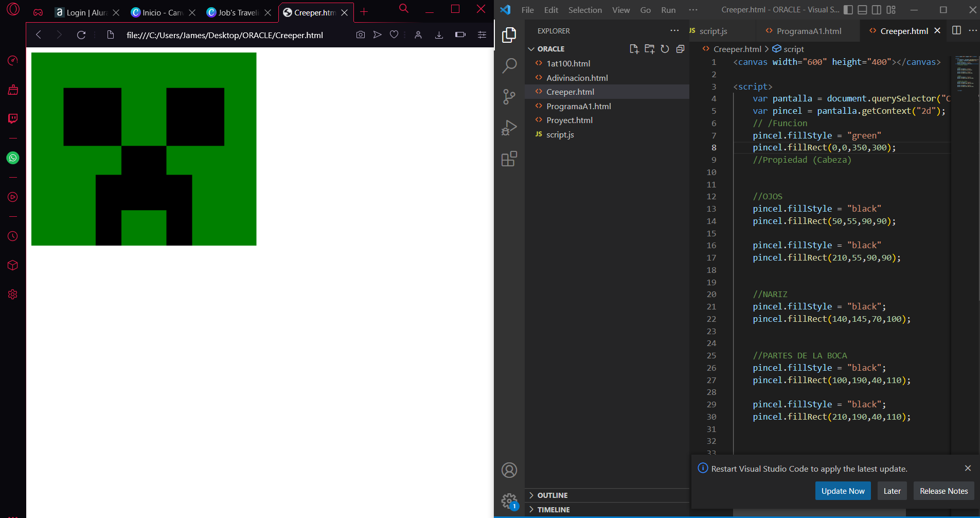
Task: Open the Opera menu logo
Action: tap(13, 9)
